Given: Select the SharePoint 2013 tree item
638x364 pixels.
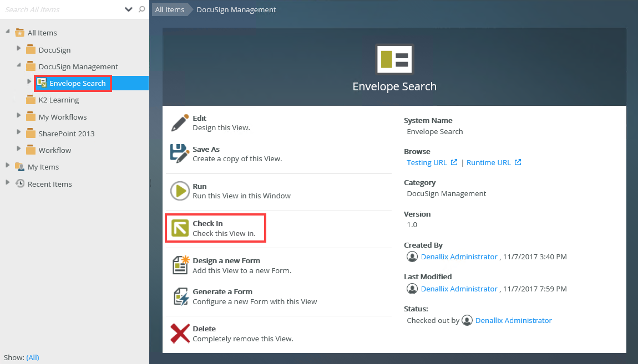Looking at the screenshot, I should [67, 134].
